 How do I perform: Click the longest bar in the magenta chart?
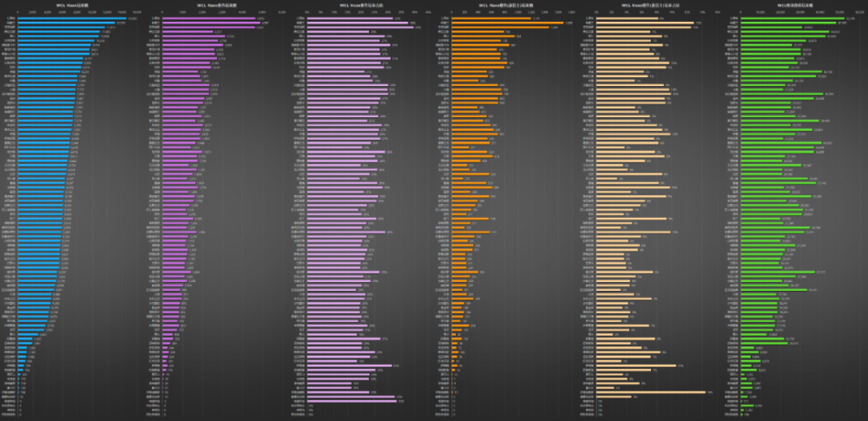(x=212, y=23)
